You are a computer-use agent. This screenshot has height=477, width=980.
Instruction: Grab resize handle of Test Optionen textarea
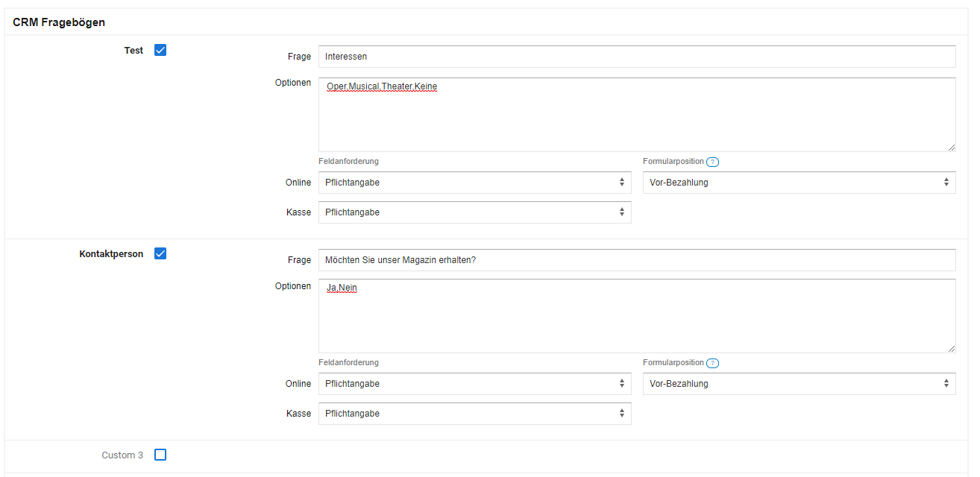pyautogui.click(x=951, y=148)
